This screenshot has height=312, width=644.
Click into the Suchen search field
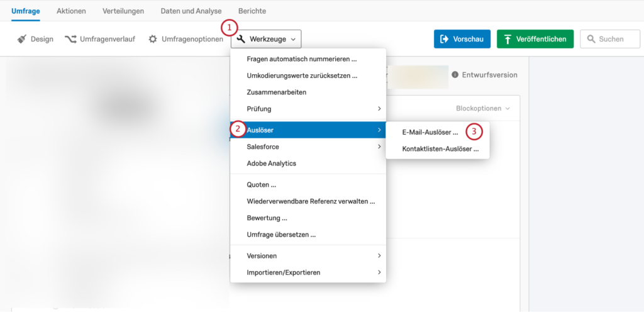click(610, 39)
